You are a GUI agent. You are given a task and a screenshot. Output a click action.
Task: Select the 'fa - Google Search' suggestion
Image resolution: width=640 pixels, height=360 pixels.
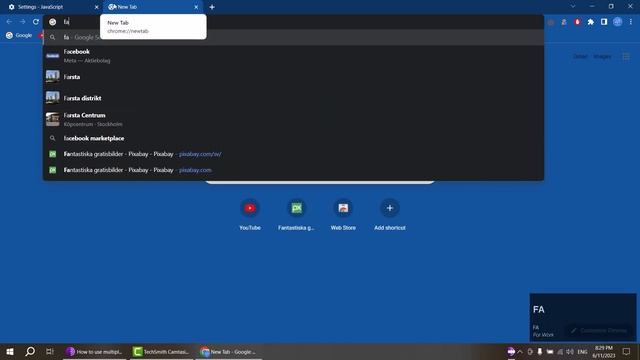(x=293, y=37)
